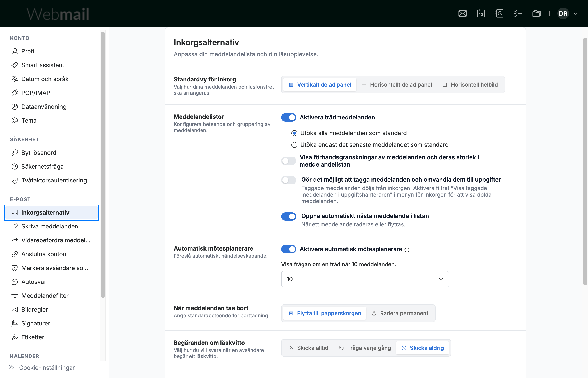Click the signature icon for Signaturer
Image resolution: width=588 pixels, height=378 pixels.
pyautogui.click(x=15, y=324)
